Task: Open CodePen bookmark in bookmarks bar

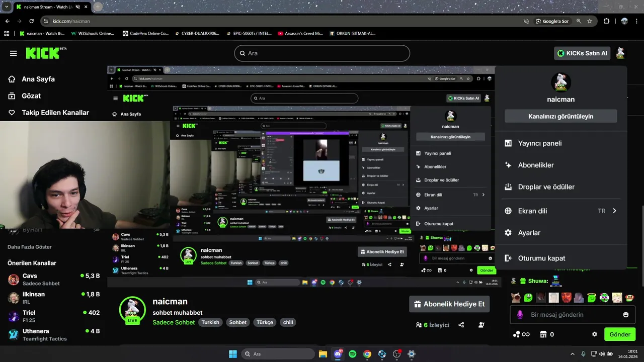Action: tap(145, 34)
